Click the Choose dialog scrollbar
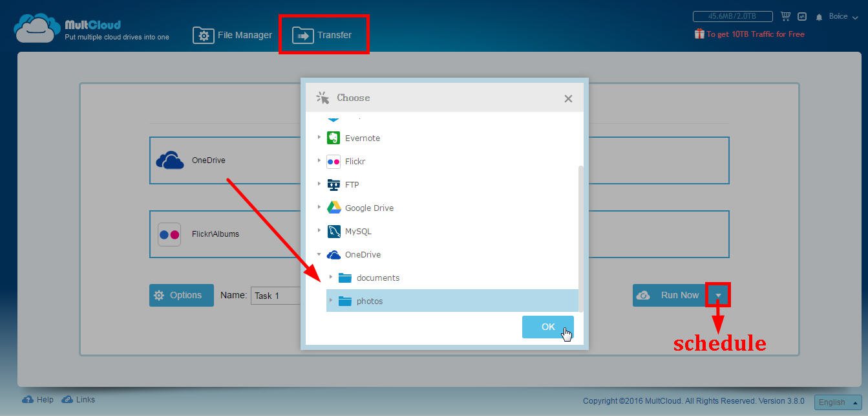 tap(581, 238)
